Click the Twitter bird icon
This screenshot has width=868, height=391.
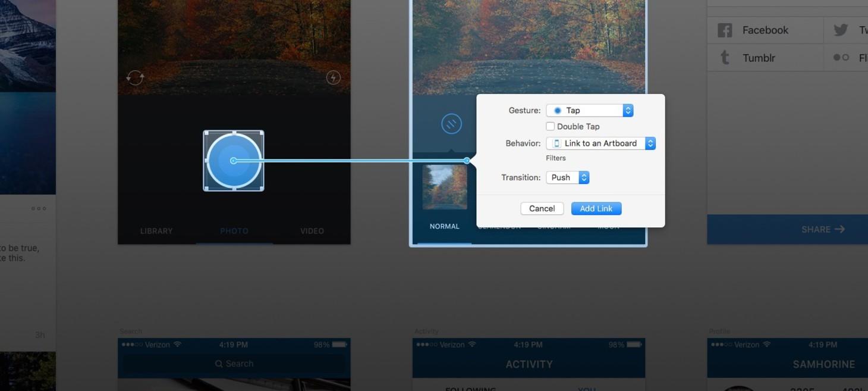(841, 30)
